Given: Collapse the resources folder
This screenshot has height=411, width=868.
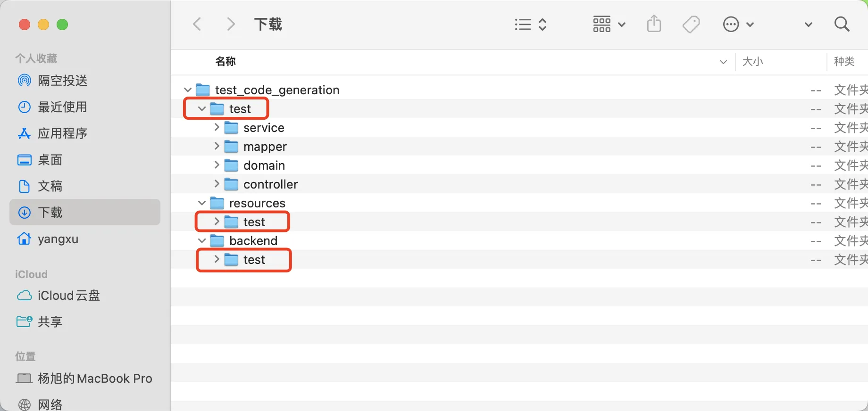Looking at the screenshot, I should pos(202,203).
